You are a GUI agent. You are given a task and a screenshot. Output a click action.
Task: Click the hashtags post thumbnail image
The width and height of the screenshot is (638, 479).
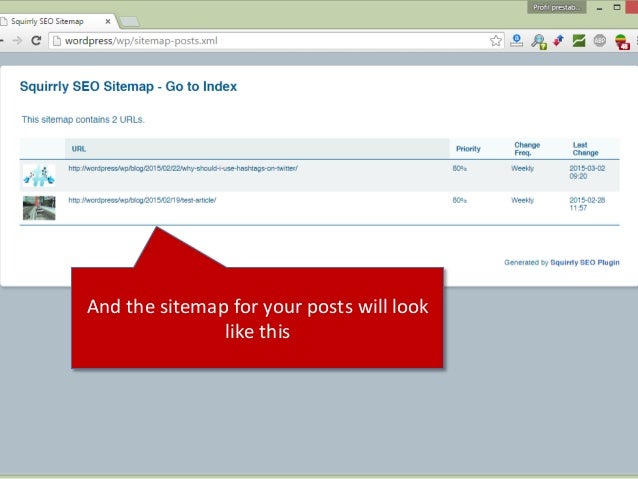point(39,176)
